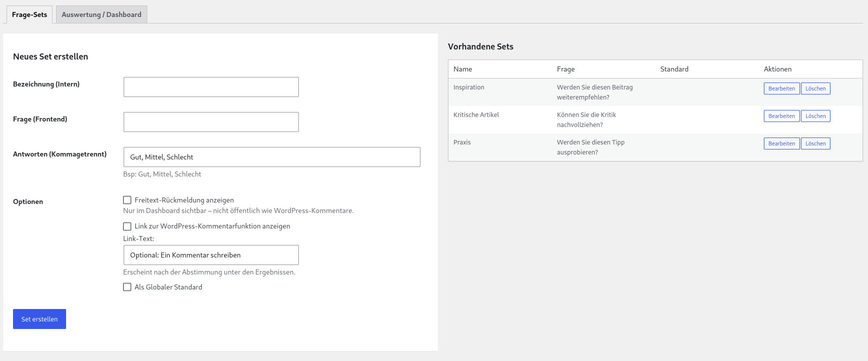The width and height of the screenshot is (868, 361).
Task: Click the hint 'Bsp: Gut, Mittel, Schlecht'
Action: 162,174
